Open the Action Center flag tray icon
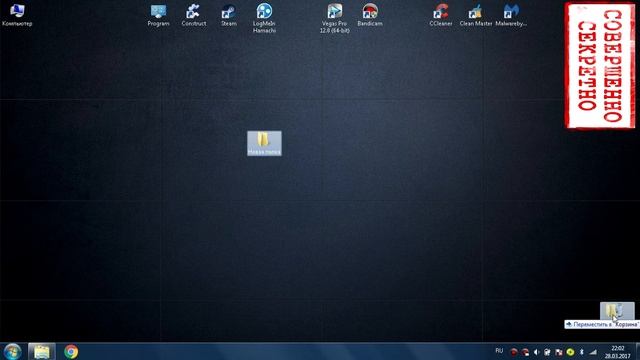Viewport: 640px width, 360px height. [559, 352]
